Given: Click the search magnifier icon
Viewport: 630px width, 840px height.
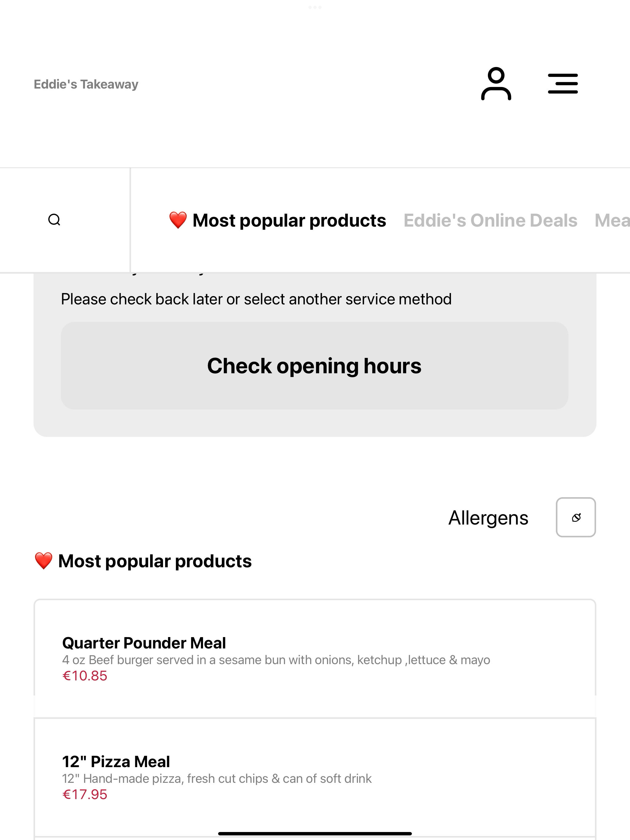Looking at the screenshot, I should click(x=54, y=220).
